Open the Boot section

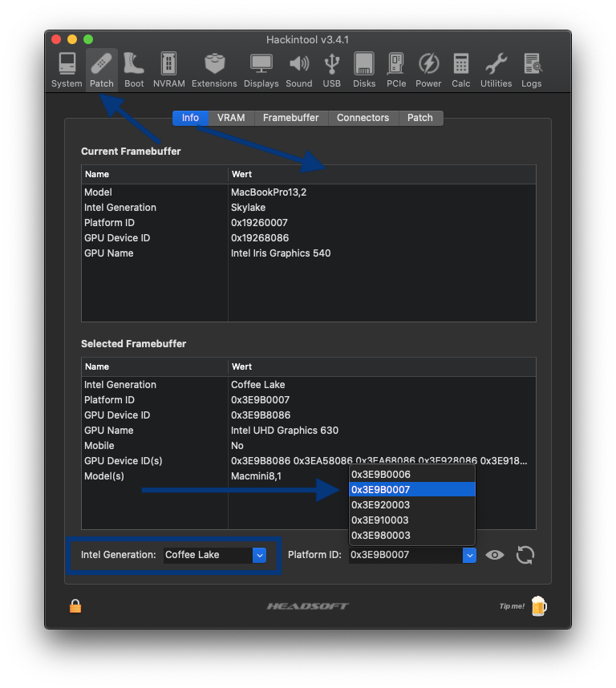click(134, 71)
